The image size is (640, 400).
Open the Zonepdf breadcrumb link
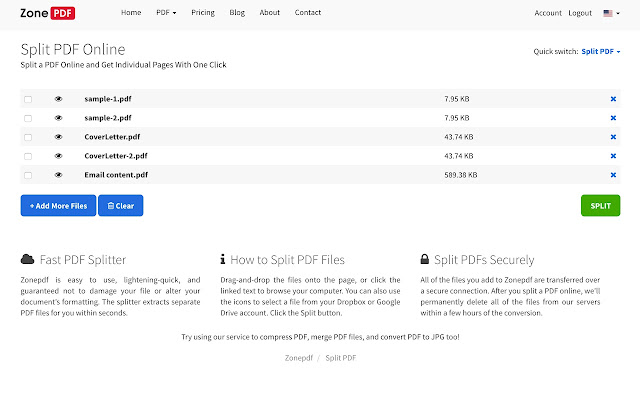tap(299, 358)
